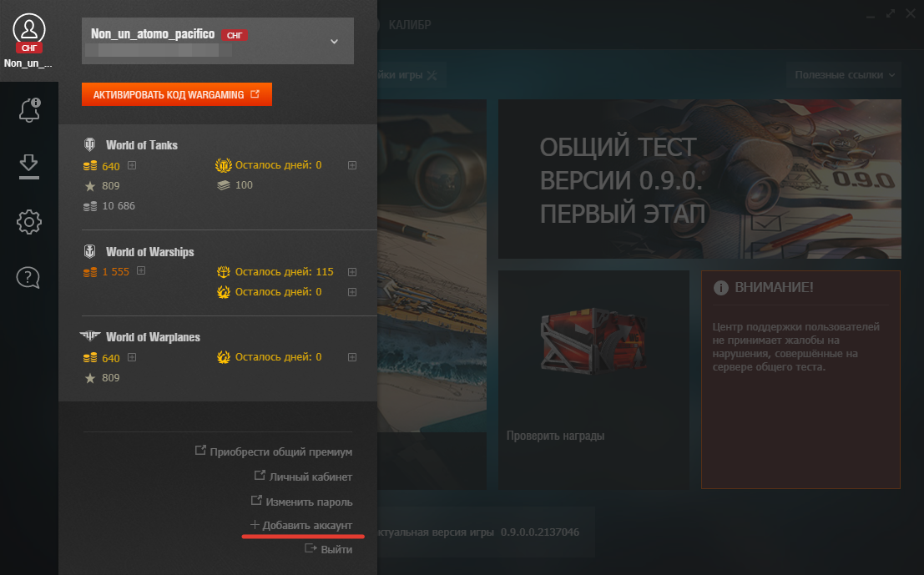Click the World of Warplanes wings logo icon

pos(90,336)
